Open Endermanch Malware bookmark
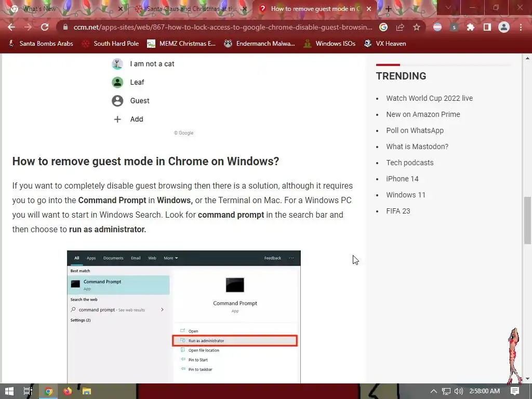 click(260, 44)
